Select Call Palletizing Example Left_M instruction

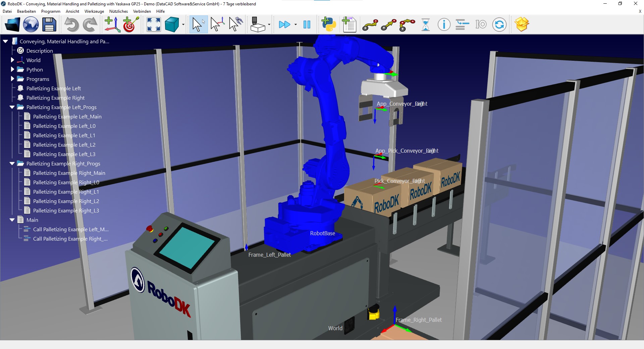[x=71, y=229]
